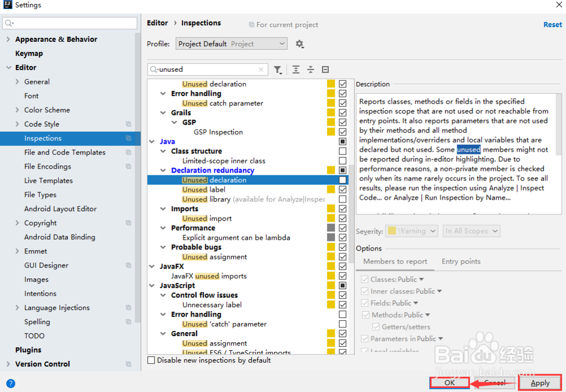
Task: Collapse all inspection groups using toolbar icon
Action: [310, 69]
